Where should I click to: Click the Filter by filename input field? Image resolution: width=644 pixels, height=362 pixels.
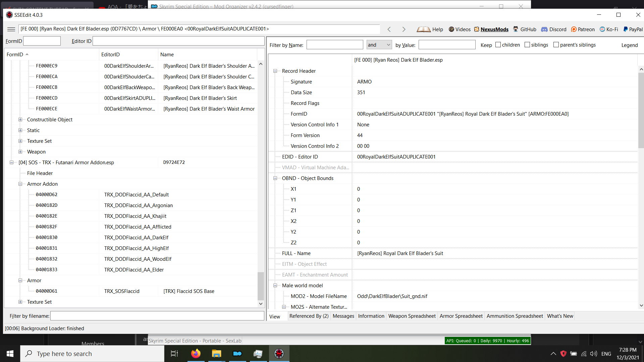coord(157,316)
